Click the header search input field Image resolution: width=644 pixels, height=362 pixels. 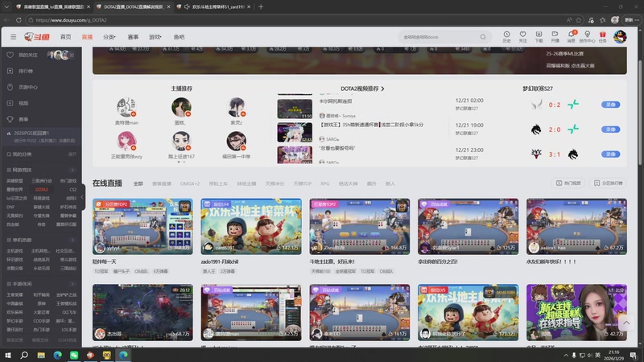click(440, 37)
